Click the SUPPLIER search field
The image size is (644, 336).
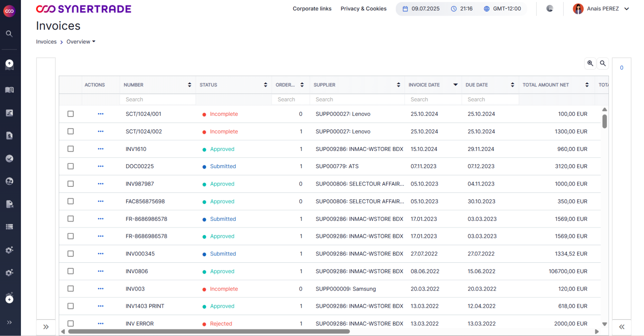[357, 99]
